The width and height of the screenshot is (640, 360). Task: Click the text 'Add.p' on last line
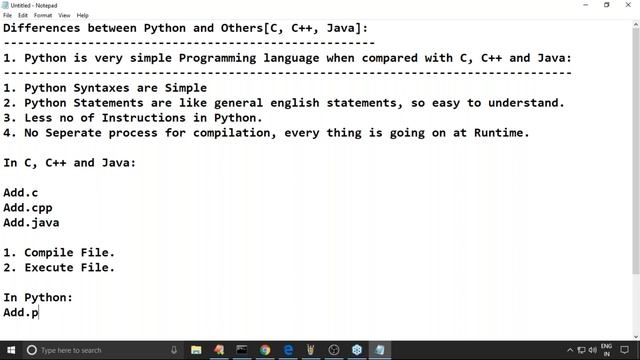point(21,313)
